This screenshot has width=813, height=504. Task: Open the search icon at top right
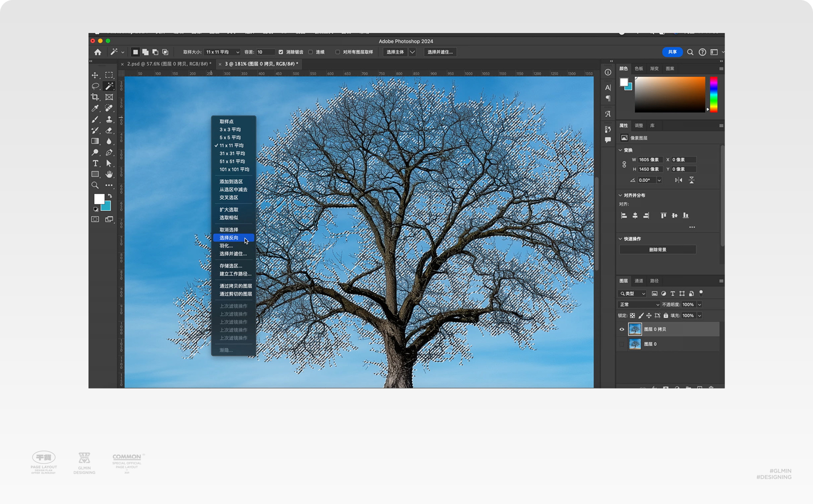click(690, 52)
